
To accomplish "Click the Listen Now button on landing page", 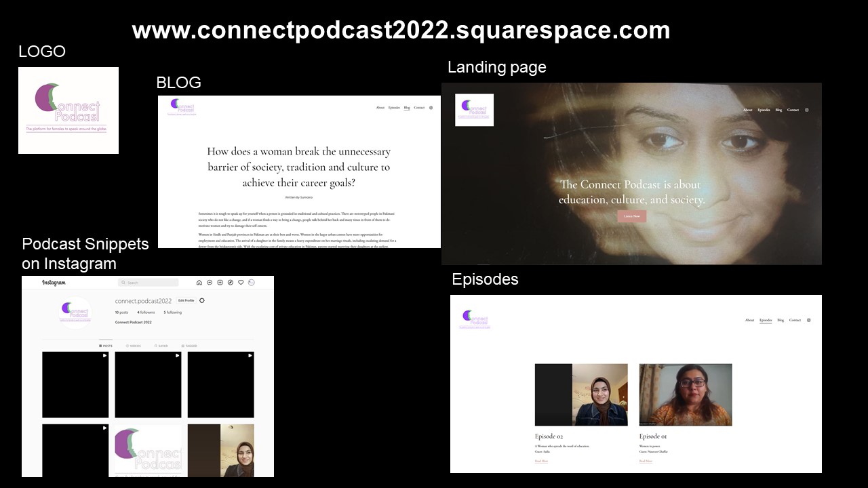I will 631,216.
